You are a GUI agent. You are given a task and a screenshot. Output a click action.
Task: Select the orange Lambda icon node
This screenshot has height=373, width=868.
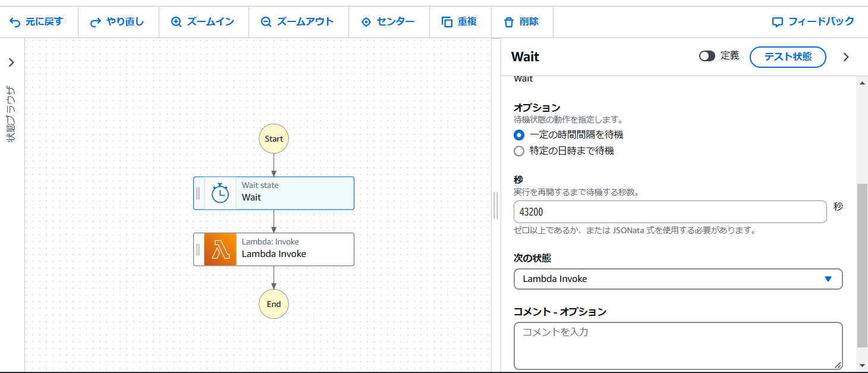tap(220, 249)
